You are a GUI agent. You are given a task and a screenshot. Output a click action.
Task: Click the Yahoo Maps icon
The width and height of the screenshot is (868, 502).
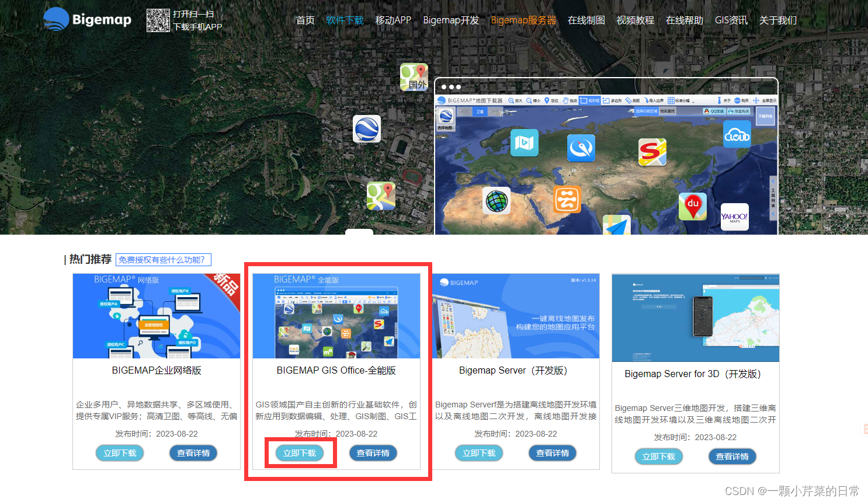[x=735, y=217]
